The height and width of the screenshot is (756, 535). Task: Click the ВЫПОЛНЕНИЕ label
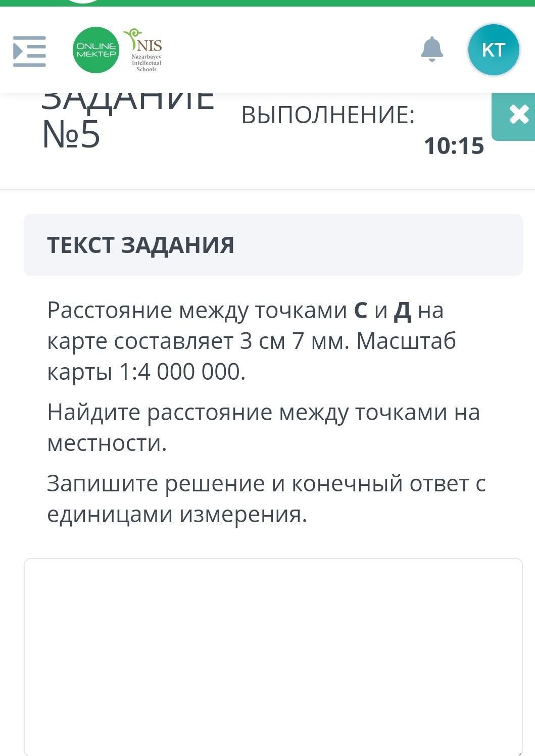[328, 115]
